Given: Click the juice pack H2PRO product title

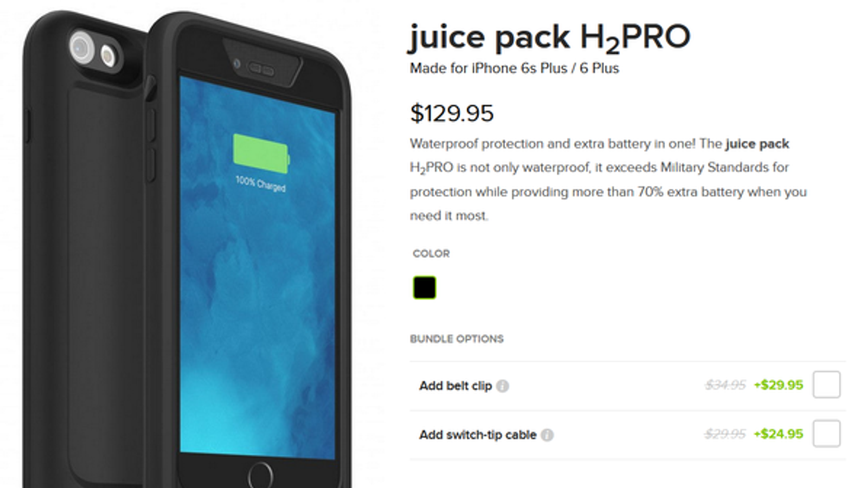Looking at the screenshot, I should 549,38.
